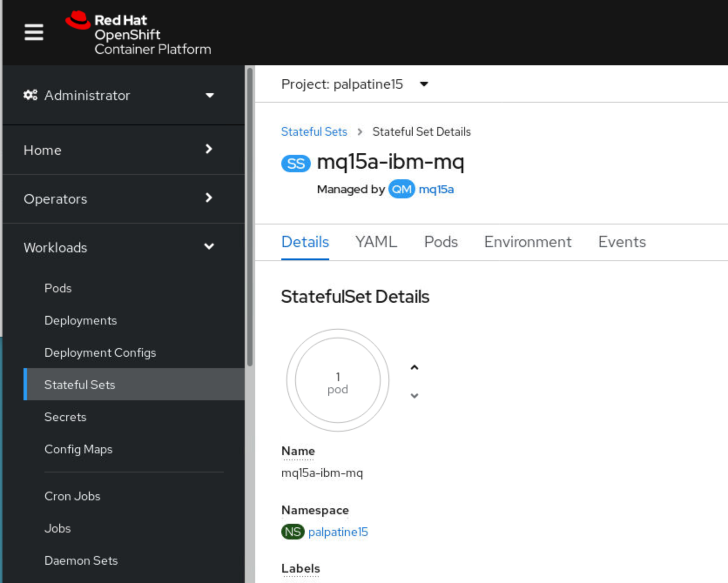Open Deployments in the sidebar
This screenshot has width=728, height=583.
134,320
